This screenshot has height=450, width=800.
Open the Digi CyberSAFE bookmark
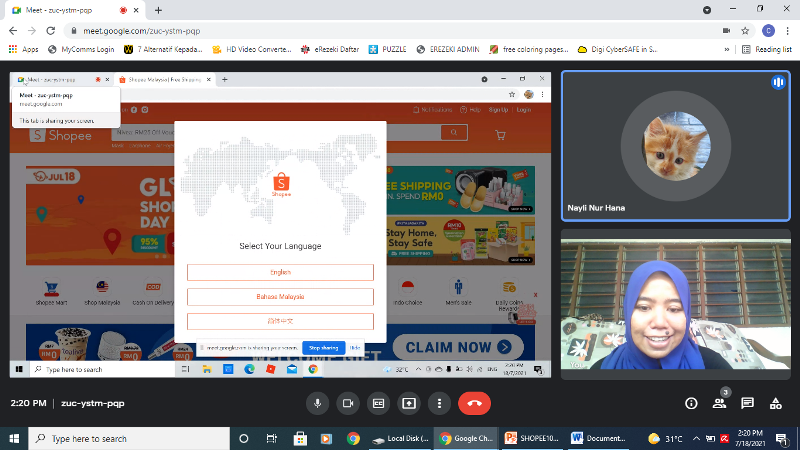(x=617, y=49)
